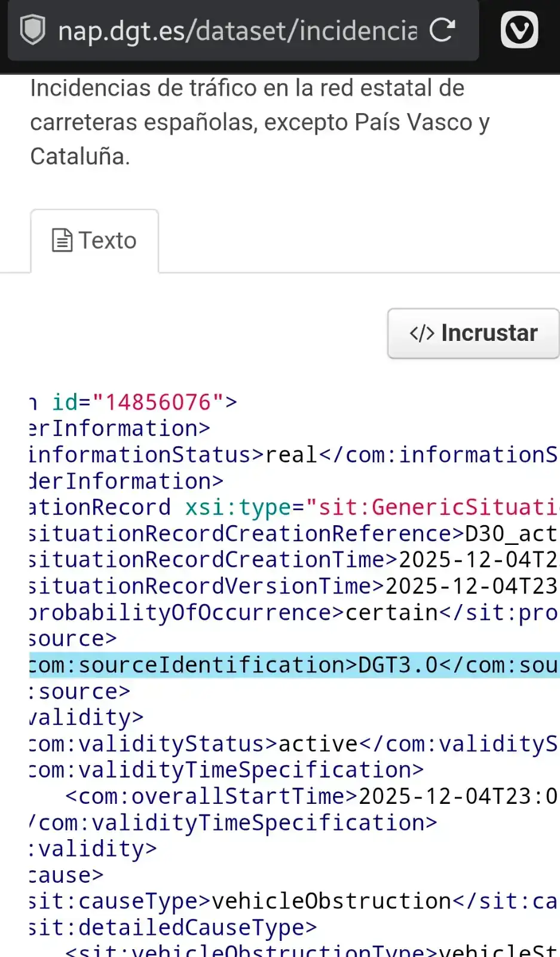Focus the nap.dgt.es address field

point(237,31)
